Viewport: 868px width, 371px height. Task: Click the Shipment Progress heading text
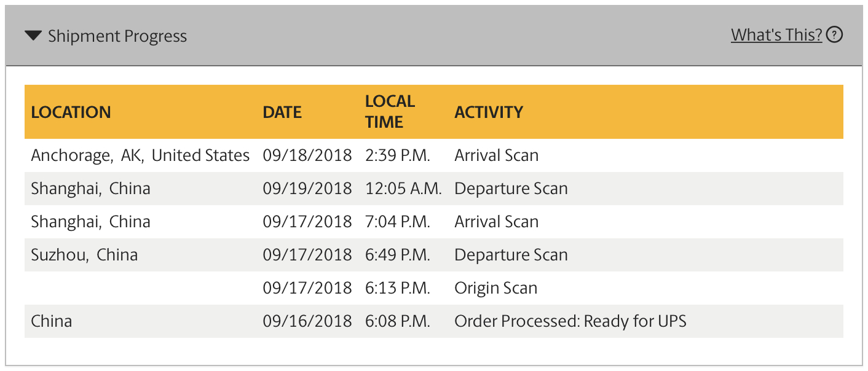click(x=117, y=36)
